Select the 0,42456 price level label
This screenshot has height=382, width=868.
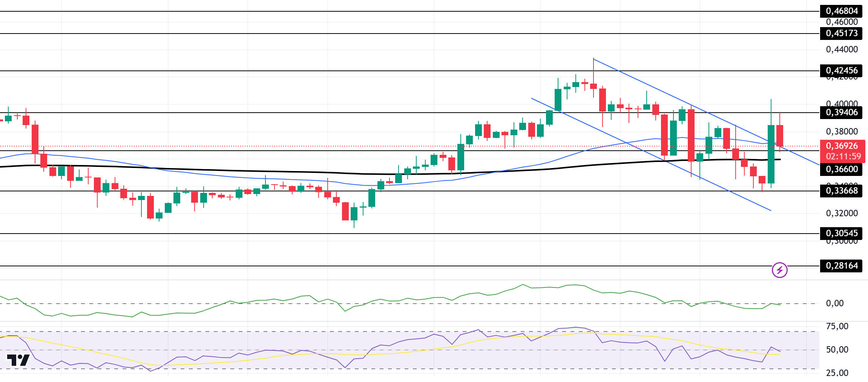click(841, 71)
